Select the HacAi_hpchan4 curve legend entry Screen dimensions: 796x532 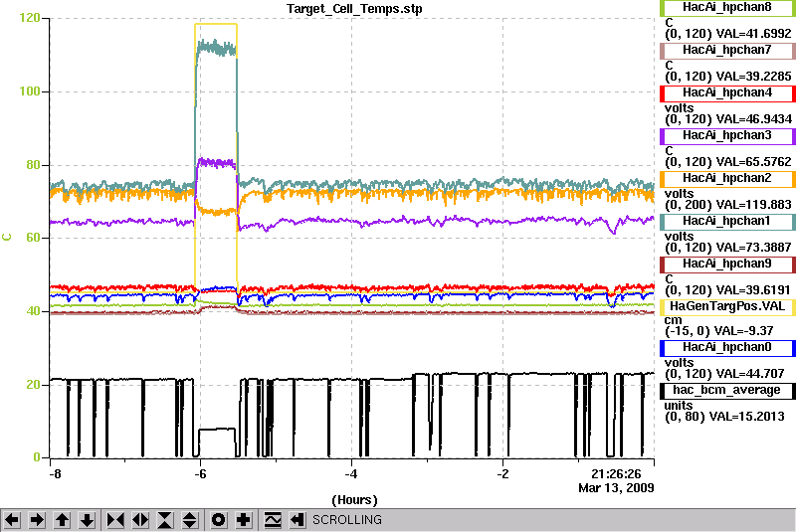(x=727, y=92)
